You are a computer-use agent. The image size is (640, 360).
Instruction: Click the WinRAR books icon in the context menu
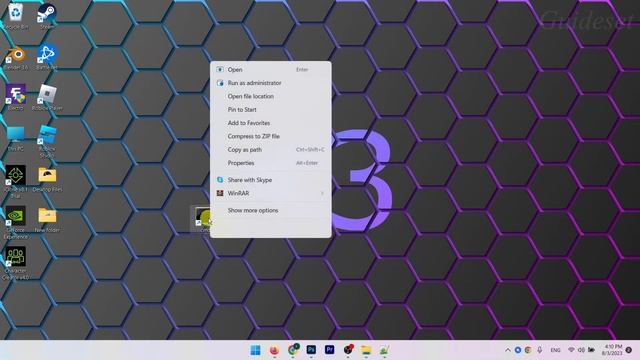pyautogui.click(x=220, y=193)
